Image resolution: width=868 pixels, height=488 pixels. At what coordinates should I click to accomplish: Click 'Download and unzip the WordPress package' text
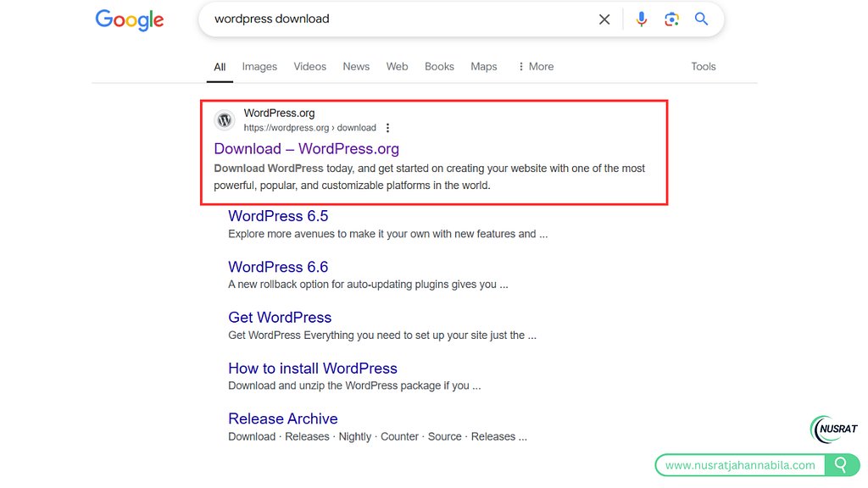click(354, 385)
